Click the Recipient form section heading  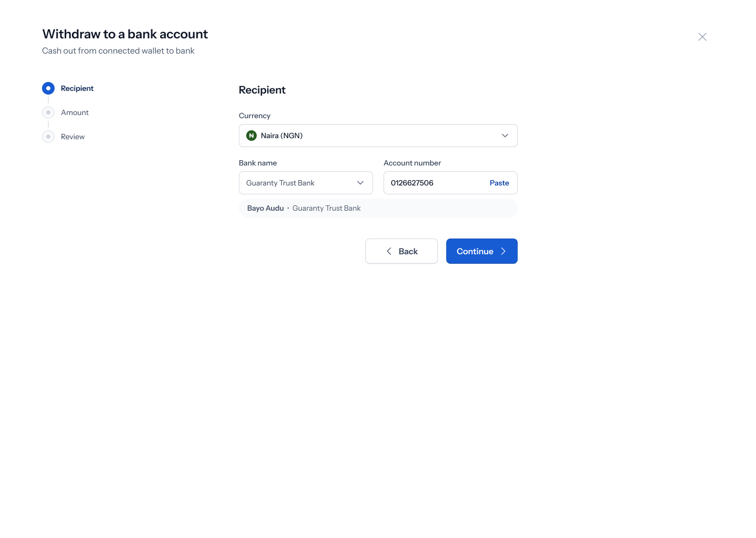[262, 90]
